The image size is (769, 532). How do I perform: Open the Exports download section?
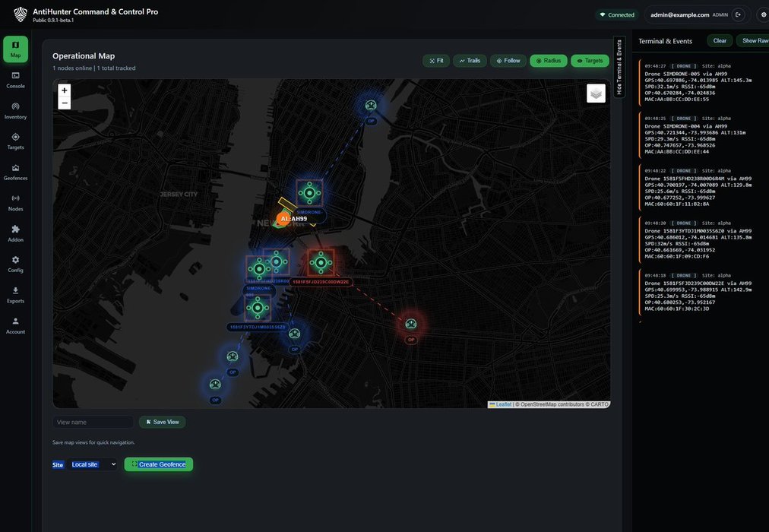click(x=15, y=295)
